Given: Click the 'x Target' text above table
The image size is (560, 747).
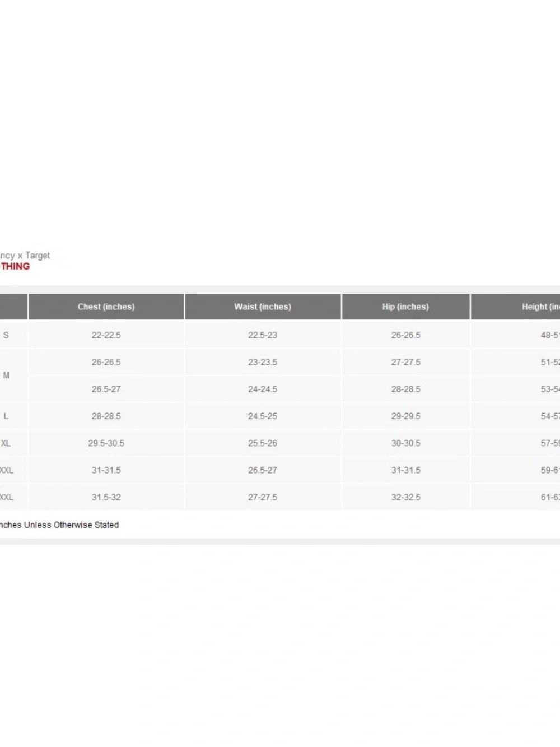Looking at the screenshot, I should pyautogui.click(x=34, y=256).
